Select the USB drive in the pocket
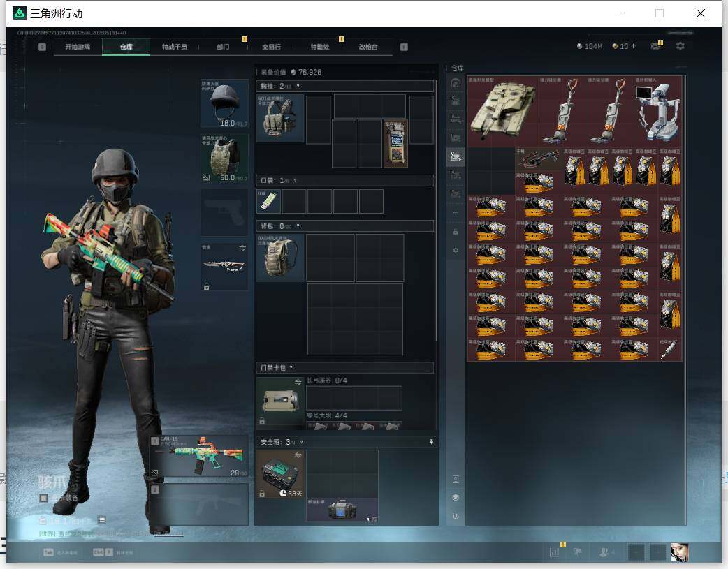The image size is (728, 569). [268, 202]
